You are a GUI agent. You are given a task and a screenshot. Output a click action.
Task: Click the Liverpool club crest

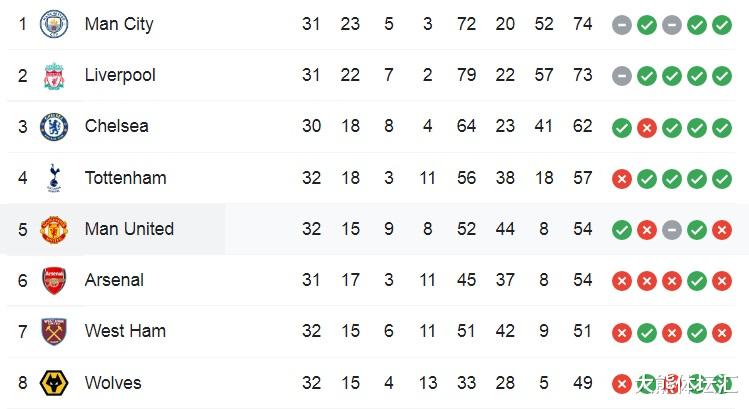pos(54,75)
